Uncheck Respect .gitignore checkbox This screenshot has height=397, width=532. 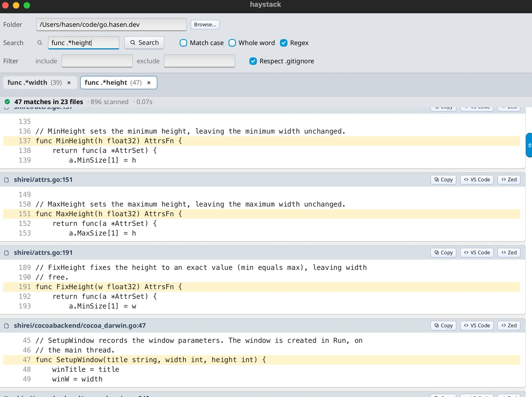click(x=253, y=61)
